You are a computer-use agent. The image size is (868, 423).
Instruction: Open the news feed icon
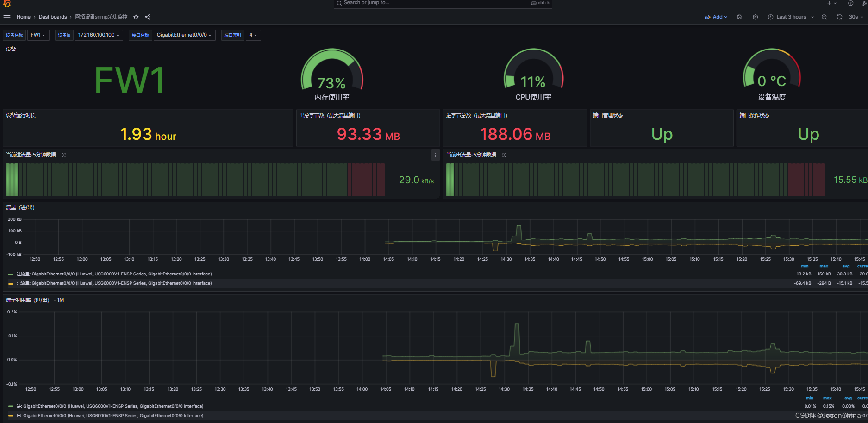pos(865,3)
